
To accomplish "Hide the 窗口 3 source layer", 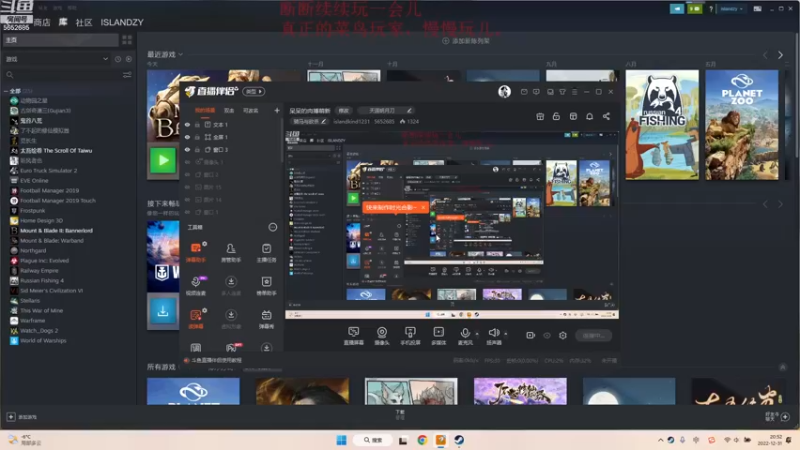I will (x=187, y=149).
